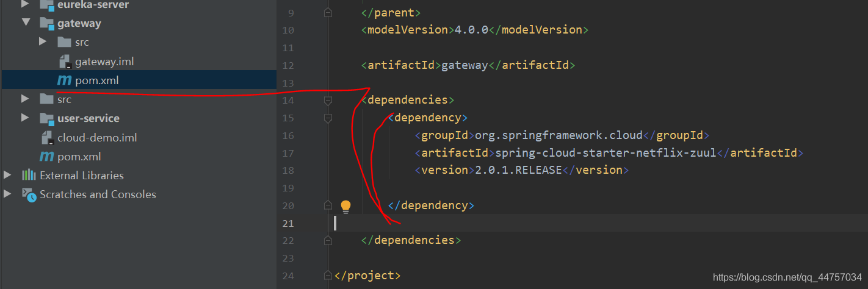Click groupId value org.springframework.cloud
The height and width of the screenshot is (289, 868).
tap(559, 135)
